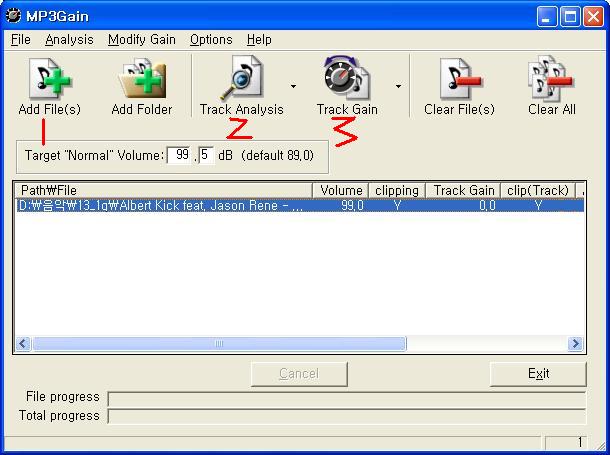Close the MP3Gain window
610x455 pixels.
(594, 16)
